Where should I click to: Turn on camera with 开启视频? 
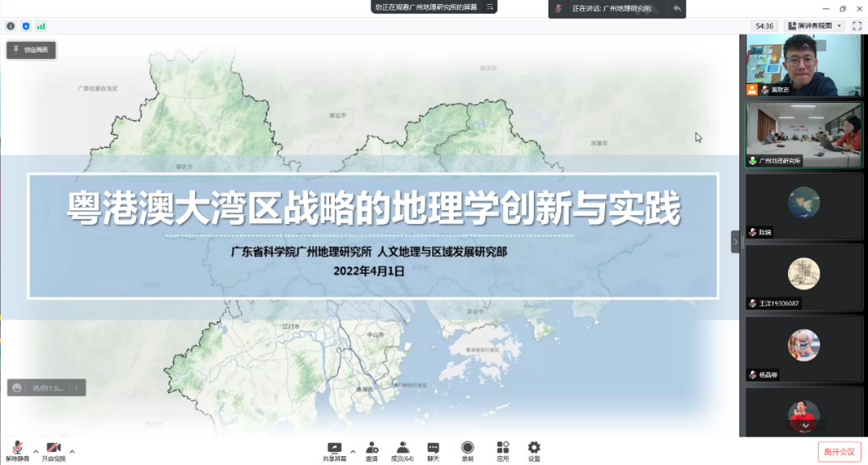click(53, 451)
